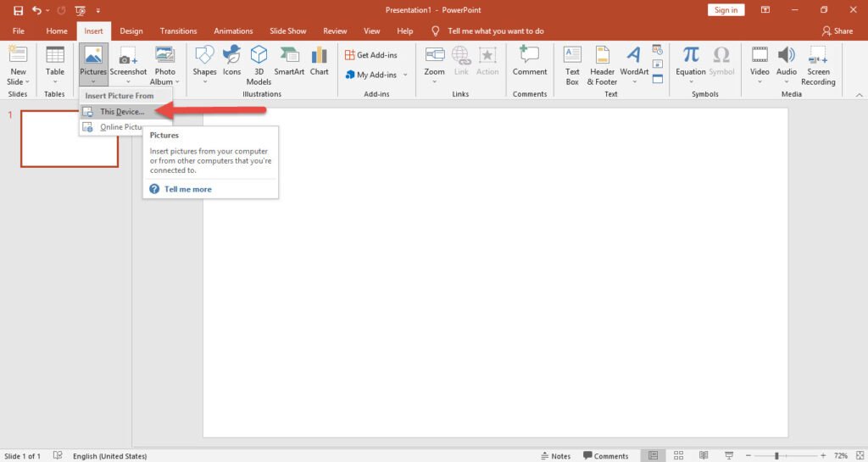
Task: Insert Object icon in Text group
Action: click(658, 79)
